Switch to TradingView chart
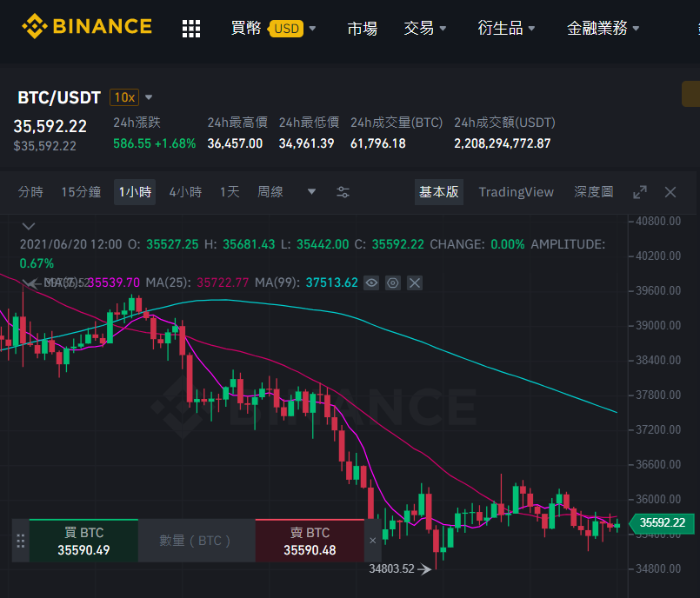The height and width of the screenshot is (598, 700). point(516,192)
